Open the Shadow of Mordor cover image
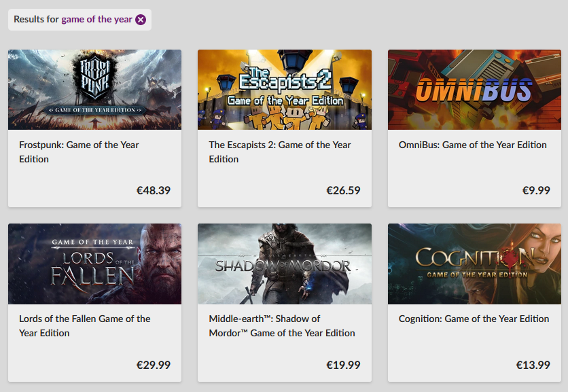 [285, 264]
